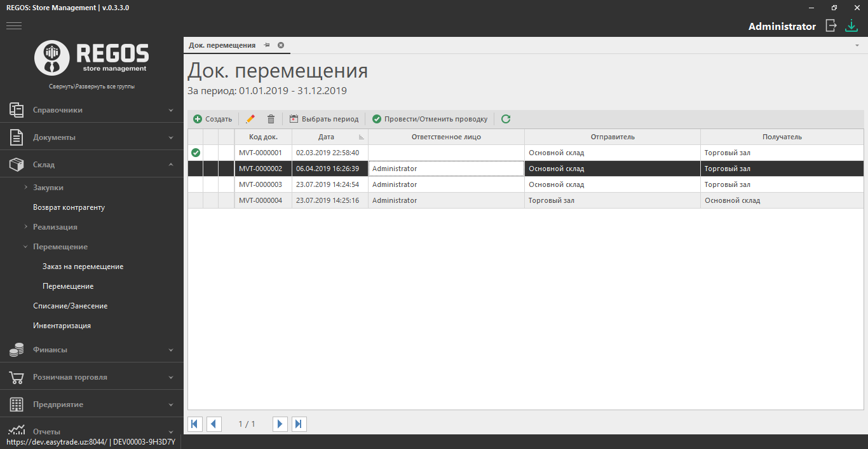The height and width of the screenshot is (449, 868).
Task: Open the tab list dropdown arrow
Action: click(x=857, y=46)
